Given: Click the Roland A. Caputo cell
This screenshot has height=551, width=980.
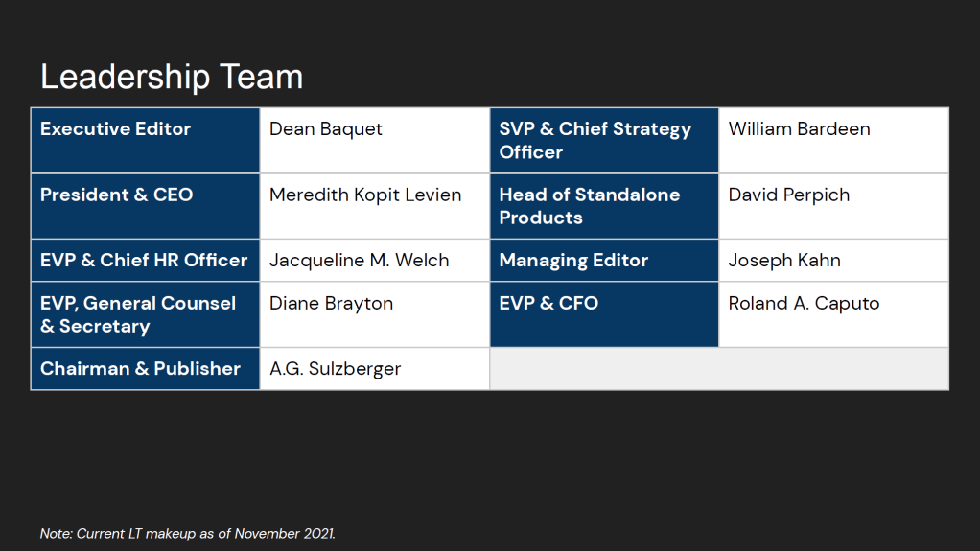Looking at the screenshot, I should click(x=832, y=314).
